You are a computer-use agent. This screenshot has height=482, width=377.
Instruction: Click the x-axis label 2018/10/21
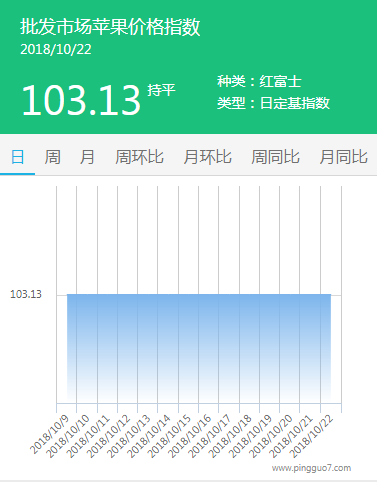point(291,436)
